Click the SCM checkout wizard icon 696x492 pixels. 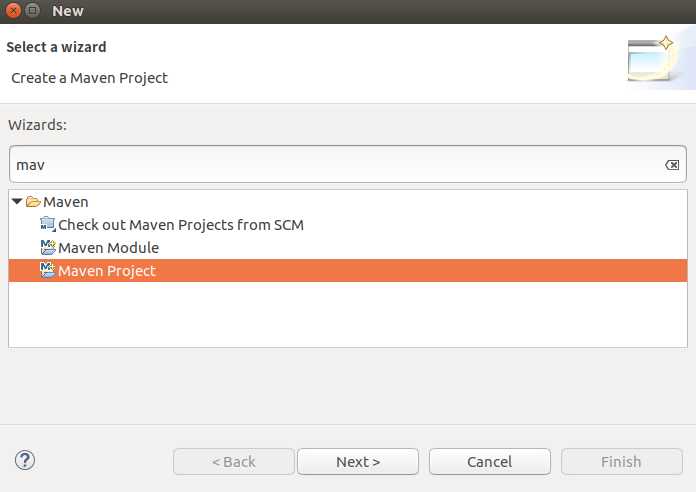(x=47, y=225)
